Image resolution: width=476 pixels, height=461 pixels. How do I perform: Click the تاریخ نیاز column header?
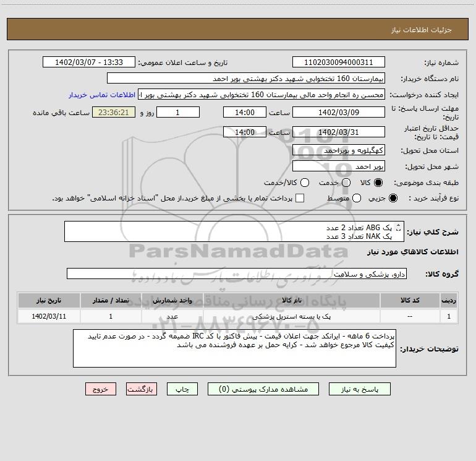pos(49,300)
